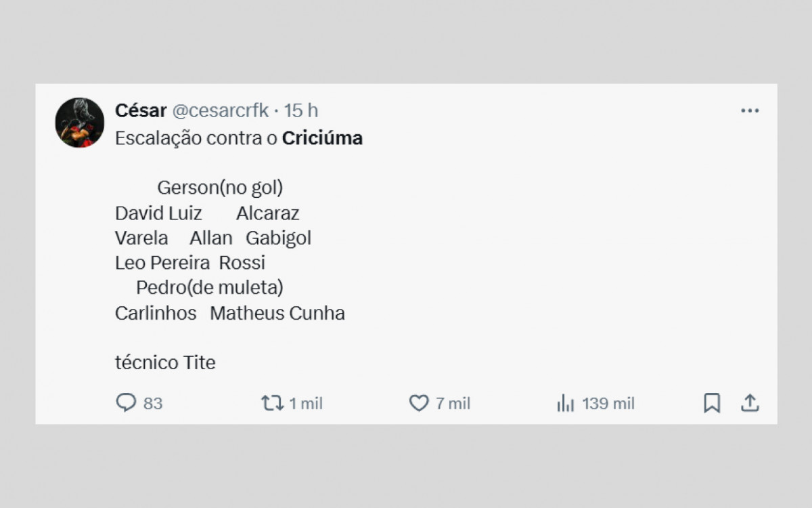This screenshot has width=812, height=508.
Task: Bookmark the tweet using the bookmark icon
Action: pyautogui.click(x=711, y=403)
